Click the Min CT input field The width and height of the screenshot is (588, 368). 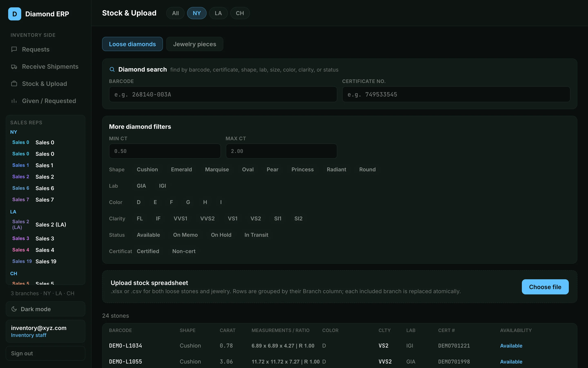point(165,151)
